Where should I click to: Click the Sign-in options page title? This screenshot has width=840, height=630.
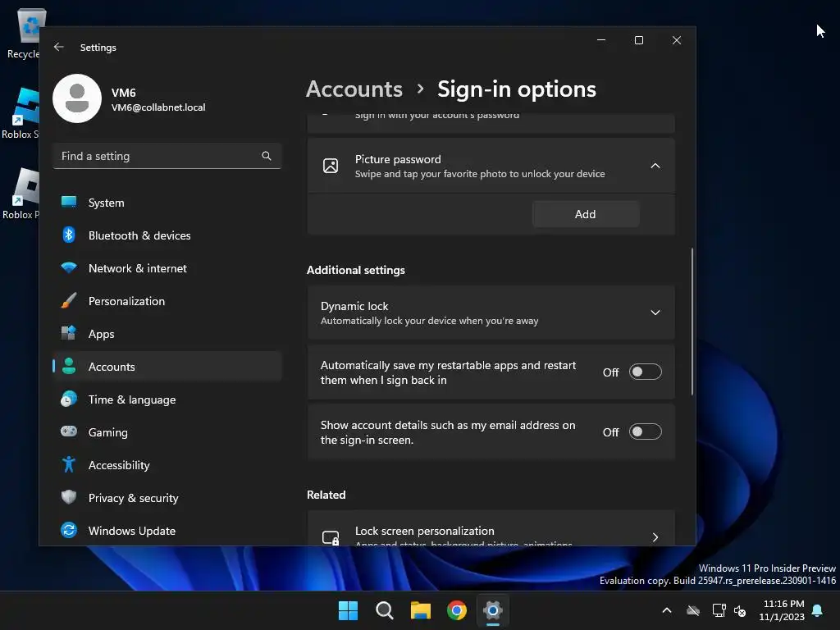(x=517, y=89)
